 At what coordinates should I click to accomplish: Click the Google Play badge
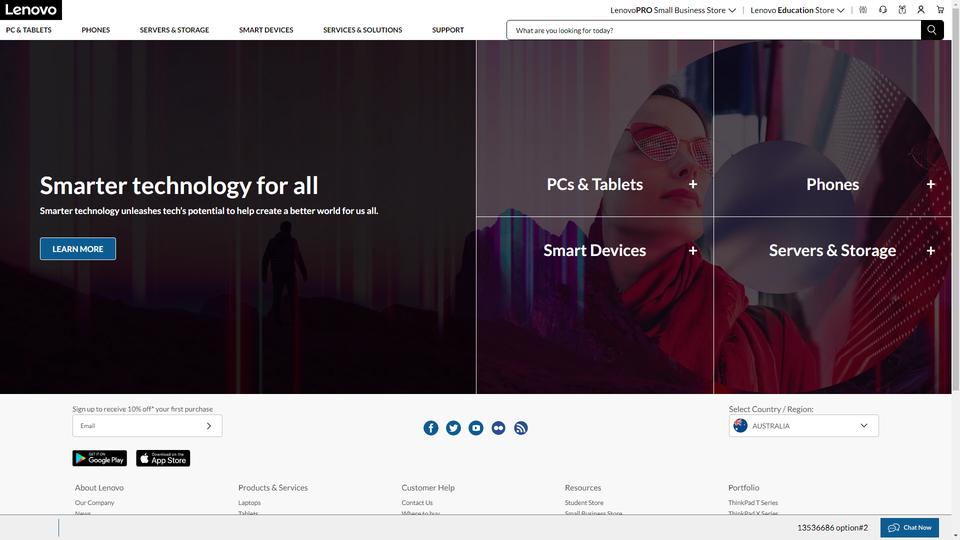(100, 458)
